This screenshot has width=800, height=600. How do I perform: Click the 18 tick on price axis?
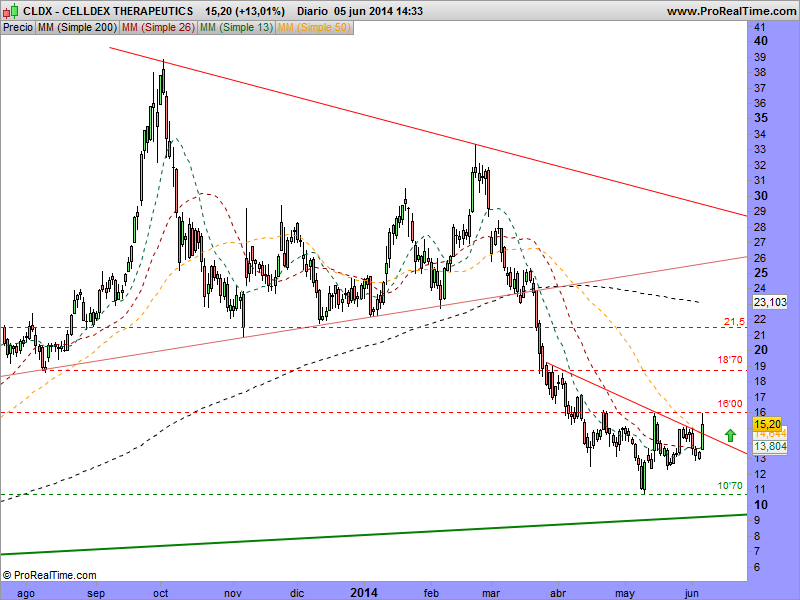pyautogui.click(x=760, y=381)
